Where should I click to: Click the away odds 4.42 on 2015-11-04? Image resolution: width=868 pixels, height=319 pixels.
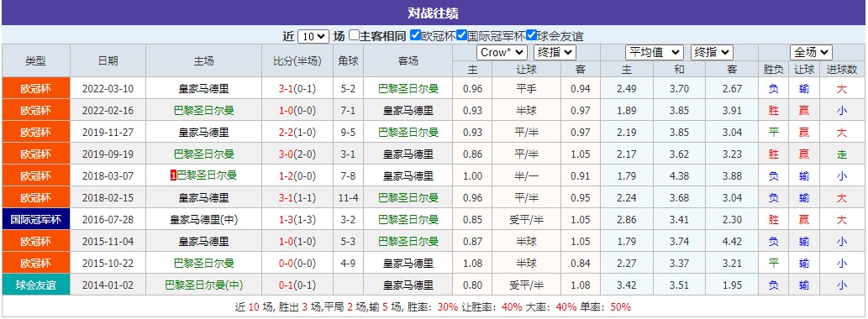click(x=733, y=241)
